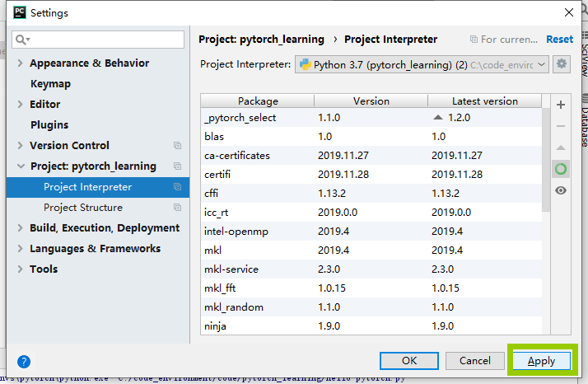
Task: Select Keymap in settings tree
Action: coord(50,84)
